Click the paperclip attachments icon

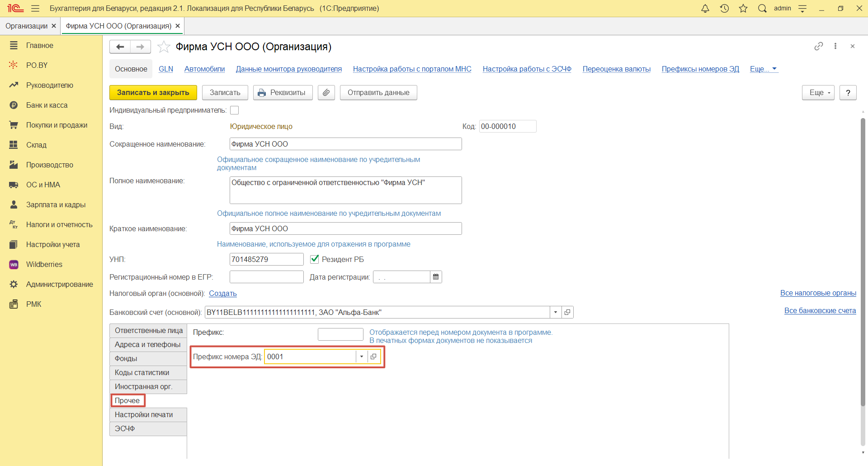click(326, 93)
